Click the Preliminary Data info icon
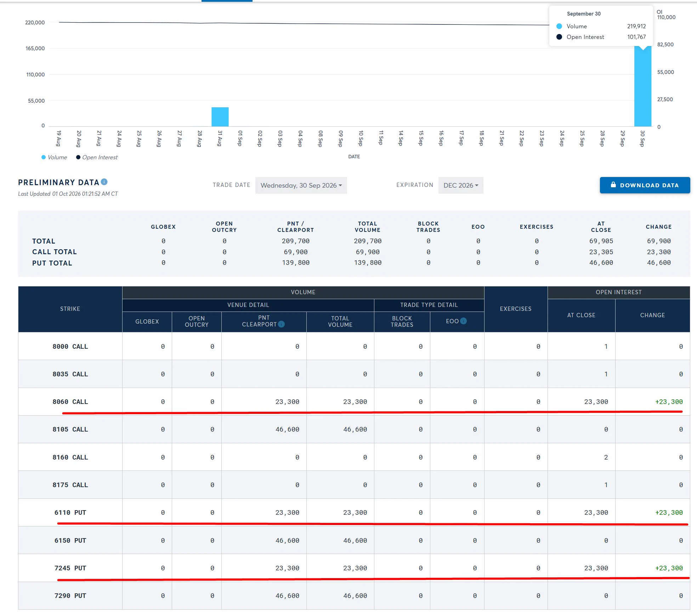Screen dimensions: 697x616 click(x=104, y=182)
